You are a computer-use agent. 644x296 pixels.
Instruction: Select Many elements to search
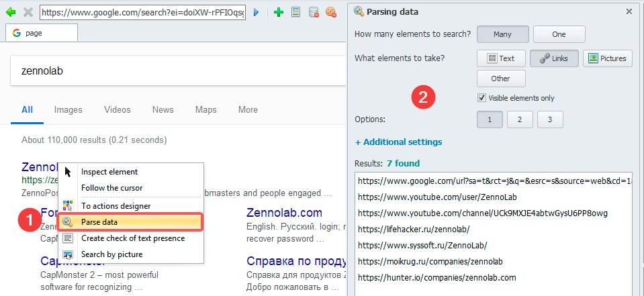[502, 34]
